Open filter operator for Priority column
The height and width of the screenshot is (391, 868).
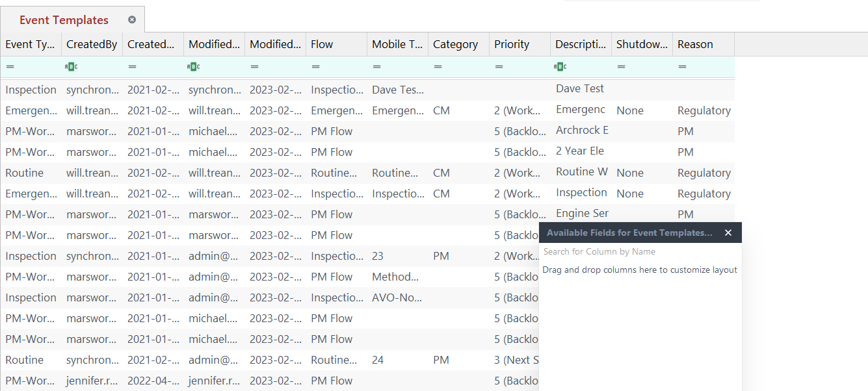499,66
